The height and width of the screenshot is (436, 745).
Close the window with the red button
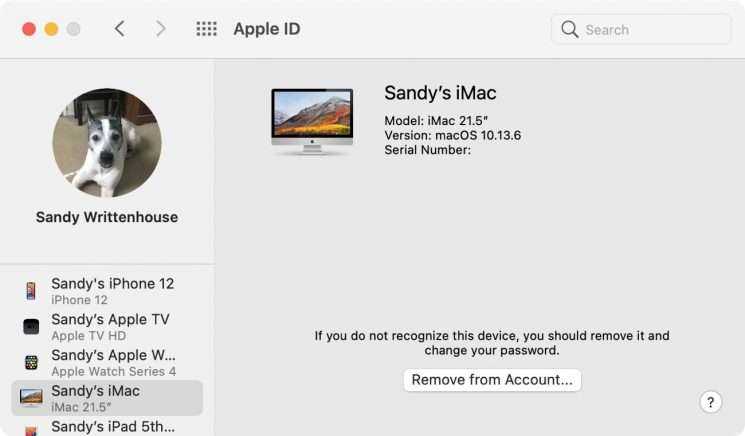click(29, 29)
